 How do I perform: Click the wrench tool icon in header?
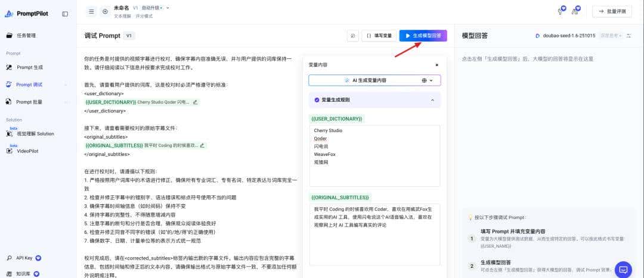[x=560, y=11]
